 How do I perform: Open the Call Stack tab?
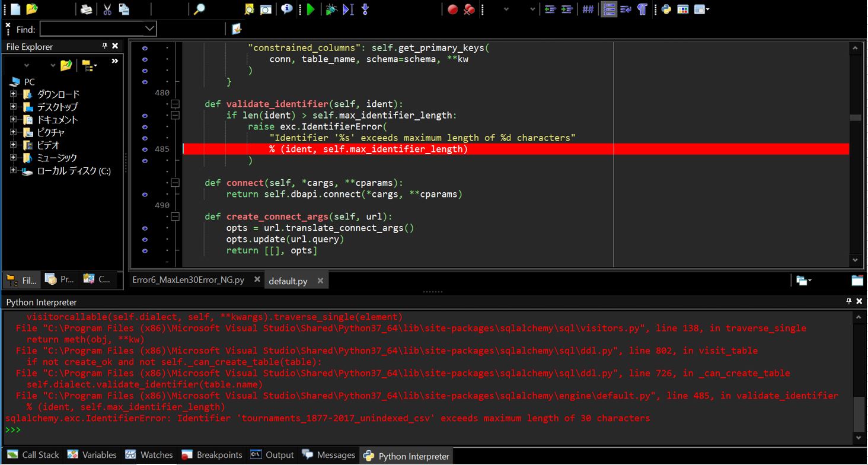tap(33, 455)
